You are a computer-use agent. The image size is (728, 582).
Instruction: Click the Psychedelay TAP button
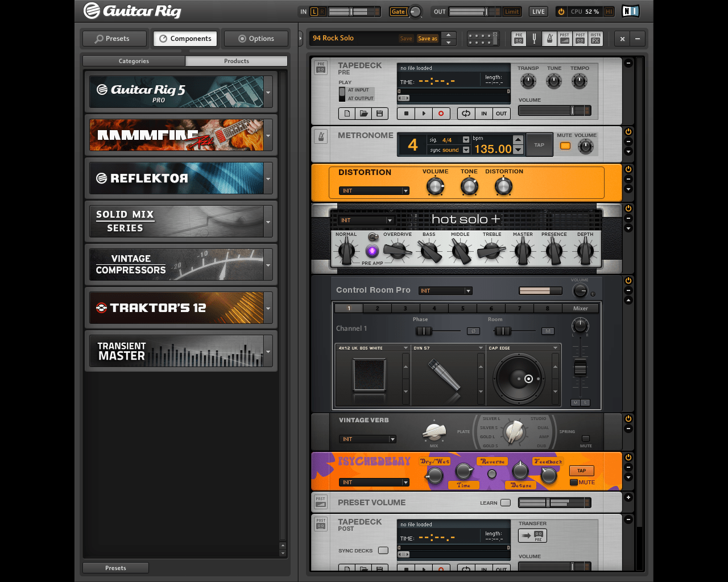coord(581,471)
